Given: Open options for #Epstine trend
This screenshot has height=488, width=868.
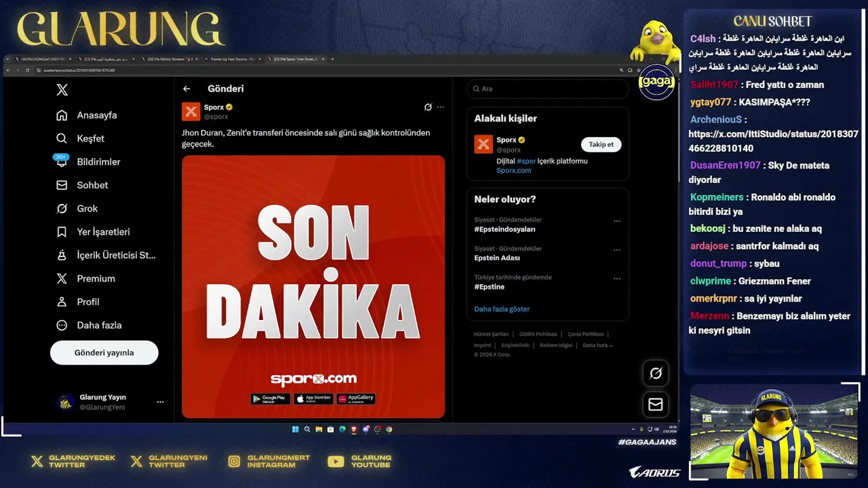Looking at the screenshot, I should (x=616, y=279).
